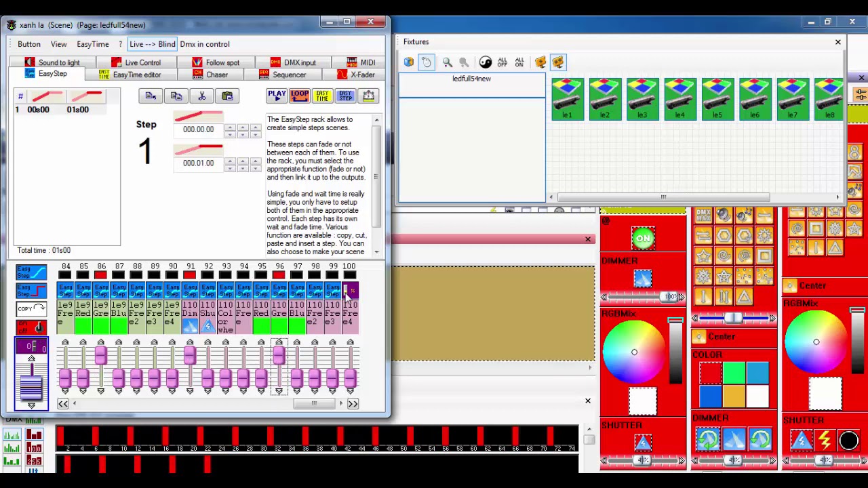
Task: Open the EasyTime editor tab
Action: coord(130,75)
